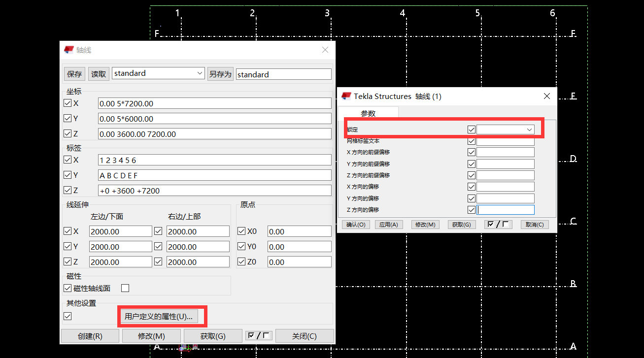Viewport: 644px width, 358px height.
Task: Click 修改(M) in the 轴线 (1) dialog
Action: [425, 225]
